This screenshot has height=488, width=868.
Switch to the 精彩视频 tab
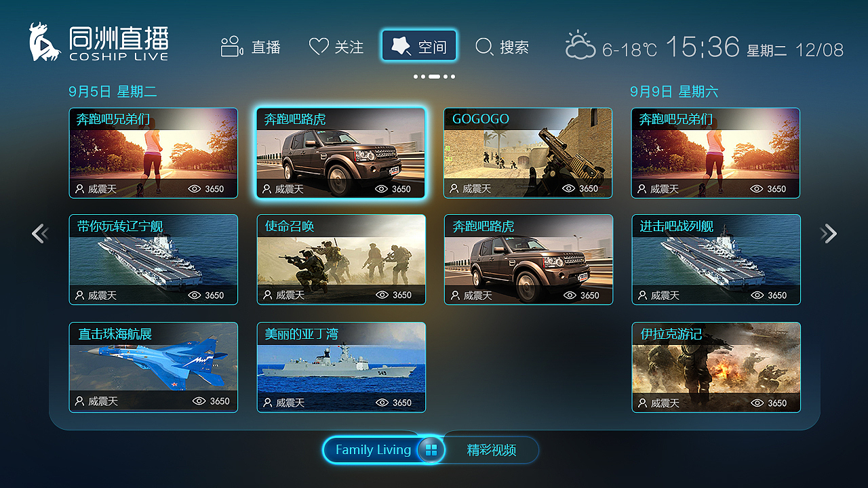point(492,450)
